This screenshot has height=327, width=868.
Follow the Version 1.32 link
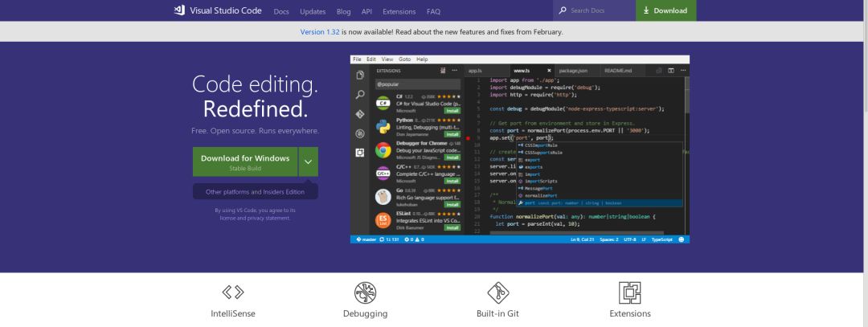coord(320,32)
